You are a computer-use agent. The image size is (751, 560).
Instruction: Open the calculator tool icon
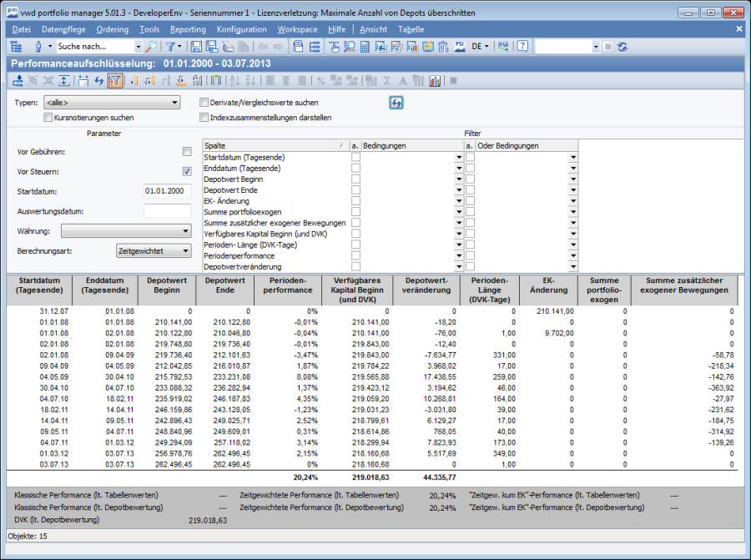(365, 47)
